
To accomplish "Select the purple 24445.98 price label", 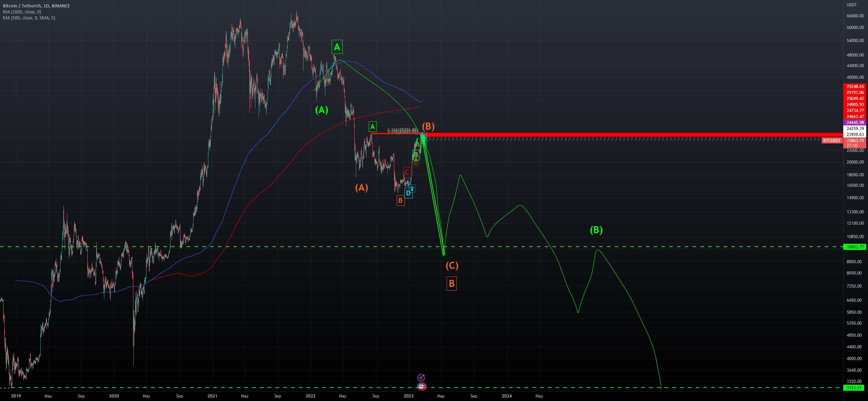I will [855, 123].
